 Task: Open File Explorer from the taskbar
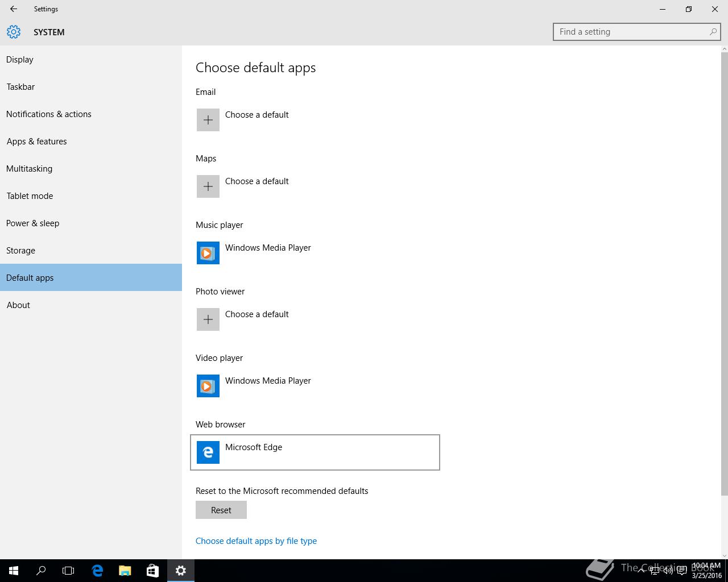click(x=125, y=571)
